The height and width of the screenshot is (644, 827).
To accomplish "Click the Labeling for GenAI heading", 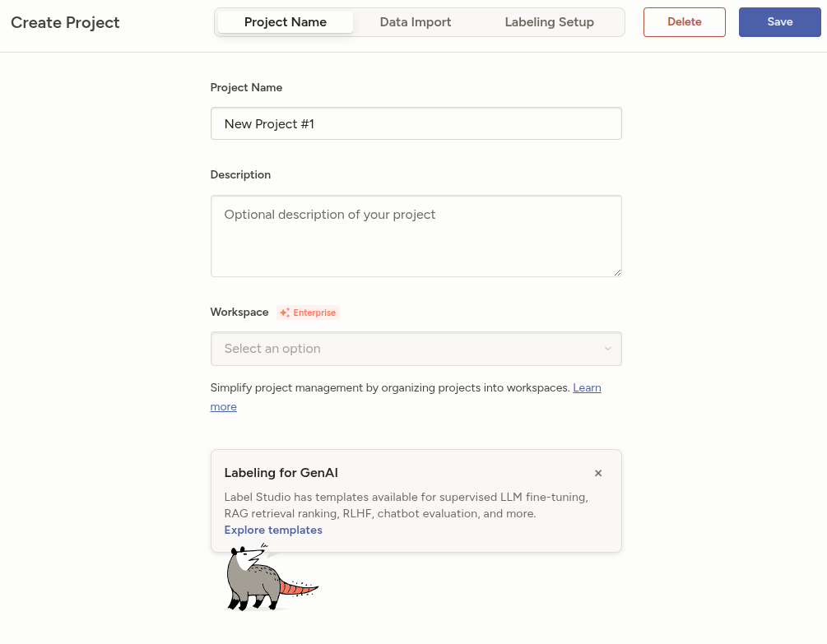I will [281, 473].
